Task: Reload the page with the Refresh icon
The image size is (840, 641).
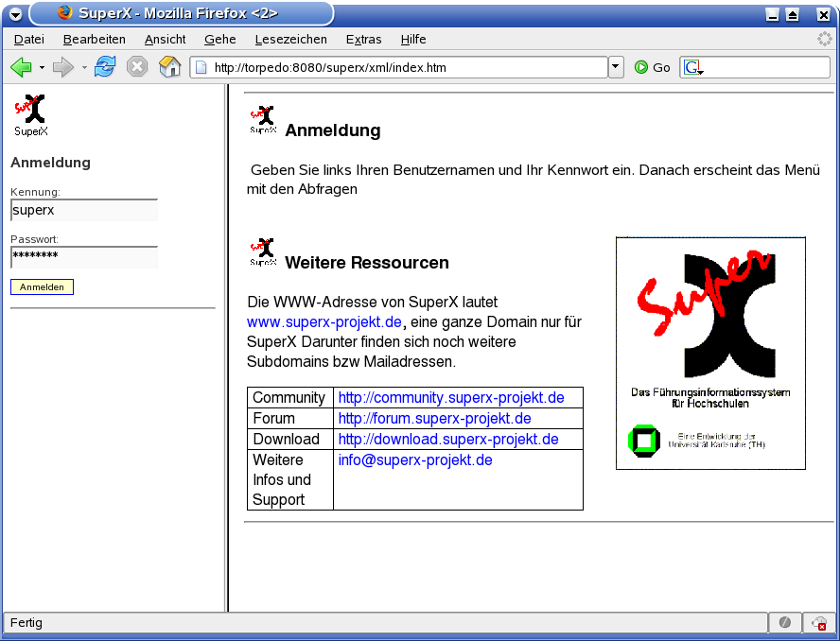Action: click(105, 67)
